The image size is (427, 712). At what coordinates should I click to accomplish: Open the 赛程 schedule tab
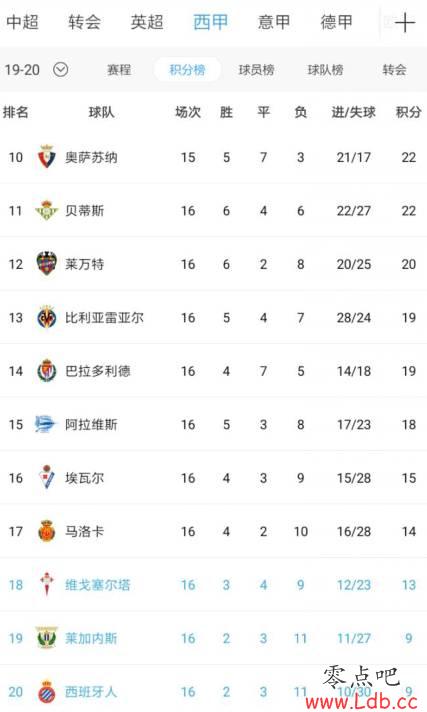point(119,70)
